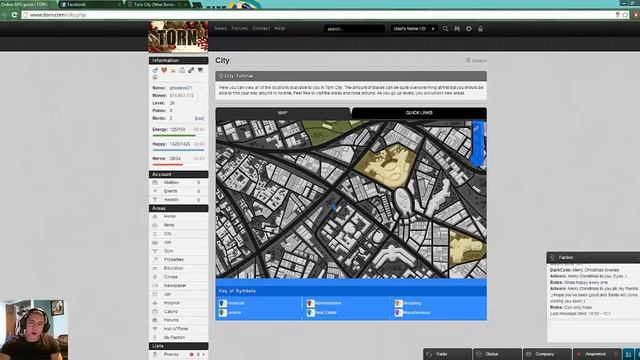Open Newspaper in Areas list

(x=178, y=286)
